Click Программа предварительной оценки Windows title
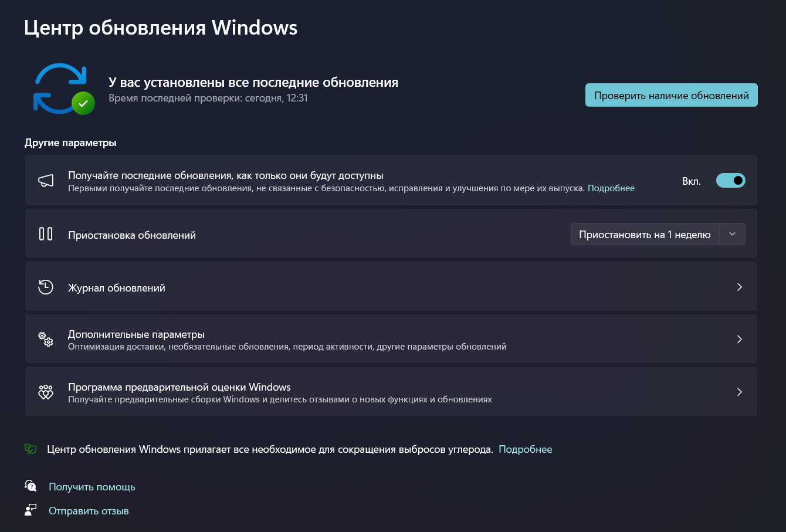 tap(179, 387)
